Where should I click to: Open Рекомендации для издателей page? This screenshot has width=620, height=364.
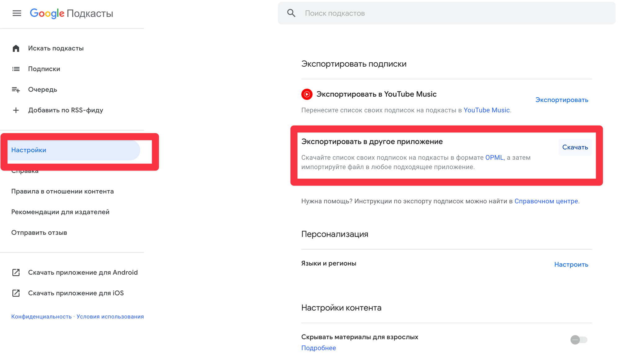click(x=60, y=212)
